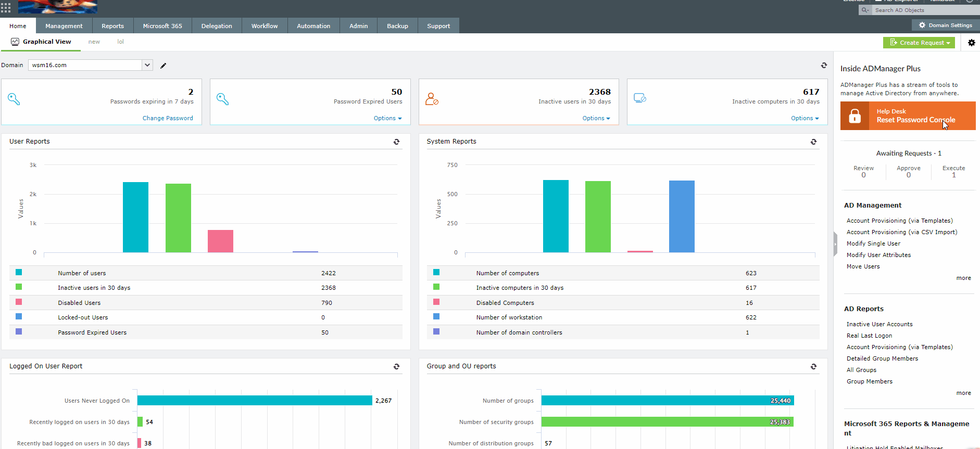Click the padlock icon on Help Desk banner
This screenshot has height=449, width=980.
point(855,116)
